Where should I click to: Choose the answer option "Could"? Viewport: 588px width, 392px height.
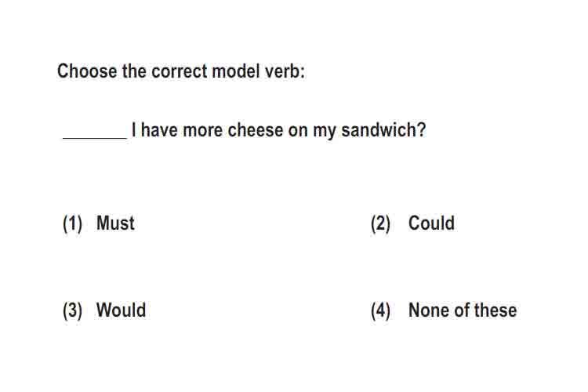(431, 223)
